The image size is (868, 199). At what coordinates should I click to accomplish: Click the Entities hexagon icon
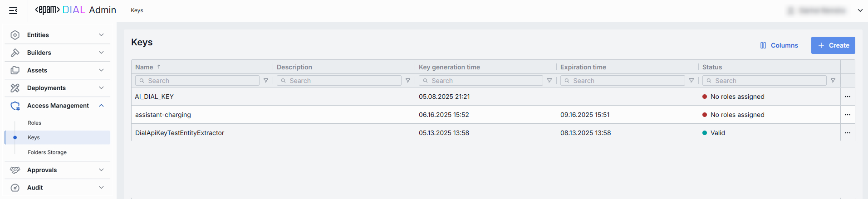click(x=15, y=35)
